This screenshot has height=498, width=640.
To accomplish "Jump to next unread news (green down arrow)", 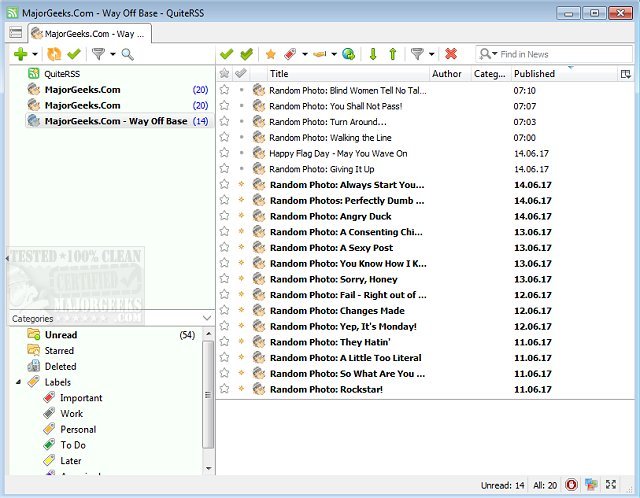I will click(374, 54).
